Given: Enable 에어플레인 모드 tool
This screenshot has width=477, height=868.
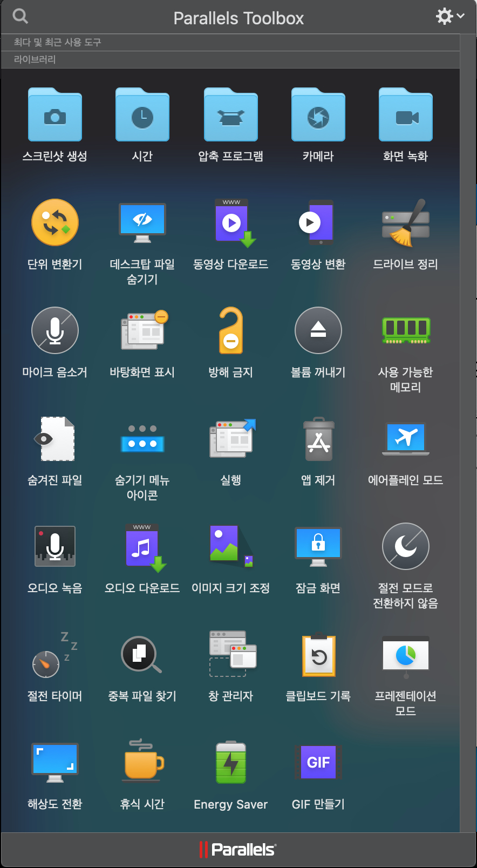Looking at the screenshot, I should pyautogui.click(x=406, y=438).
